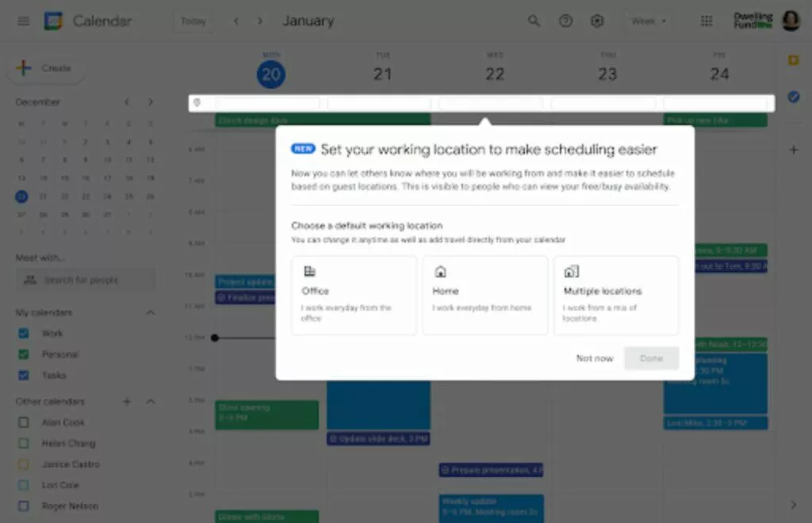Open the Google apps grid
The width and height of the screenshot is (812, 523).
707,21
